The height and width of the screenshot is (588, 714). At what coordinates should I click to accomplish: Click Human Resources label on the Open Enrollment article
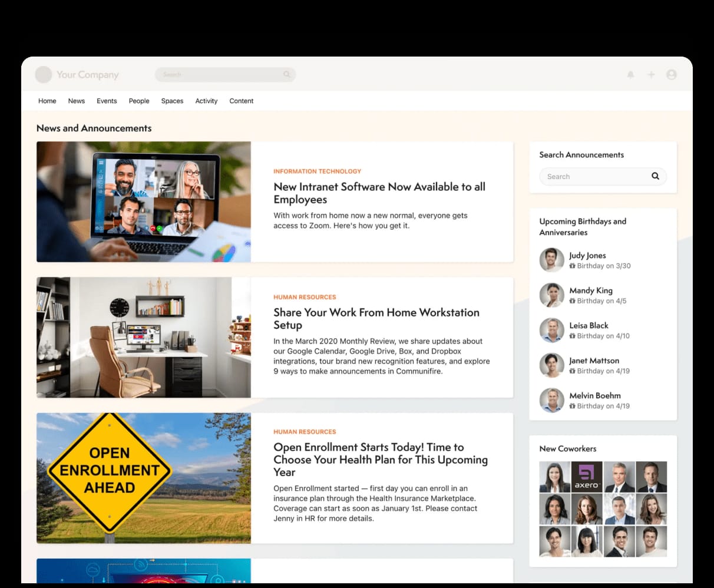tap(305, 432)
